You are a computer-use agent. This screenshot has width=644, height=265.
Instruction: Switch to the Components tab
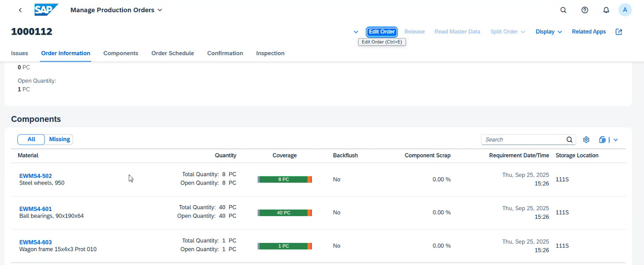coord(121,53)
